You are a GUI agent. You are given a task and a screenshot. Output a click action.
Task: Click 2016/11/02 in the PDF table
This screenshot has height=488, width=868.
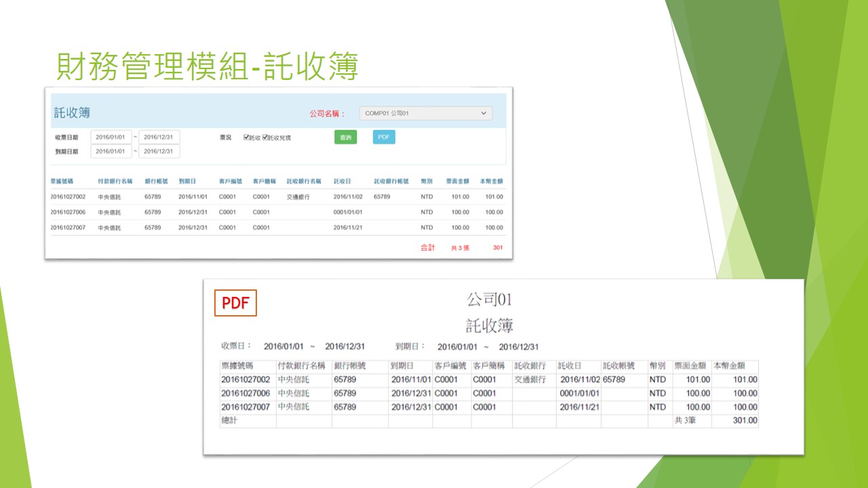coord(580,380)
